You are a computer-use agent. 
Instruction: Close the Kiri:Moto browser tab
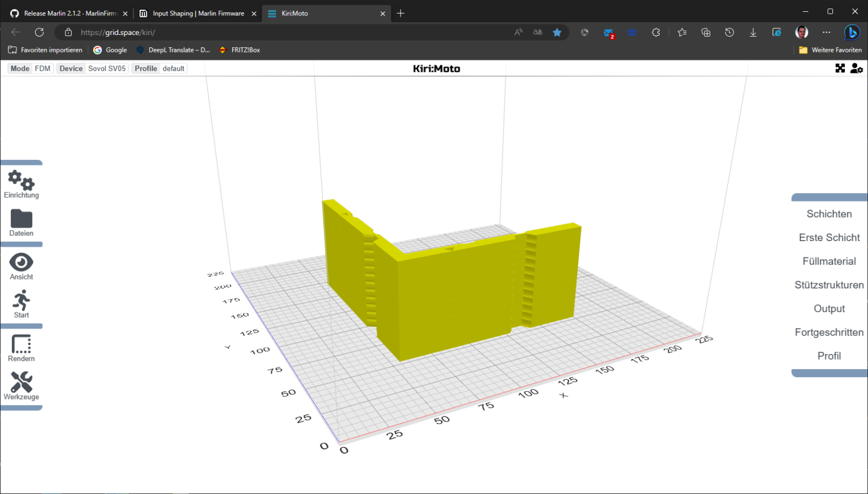(x=383, y=14)
